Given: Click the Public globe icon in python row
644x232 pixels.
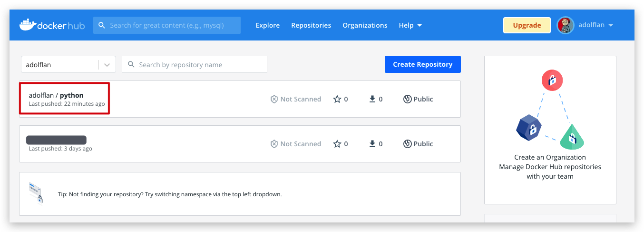Looking at the screenshot, I should [x=407, y=99].
